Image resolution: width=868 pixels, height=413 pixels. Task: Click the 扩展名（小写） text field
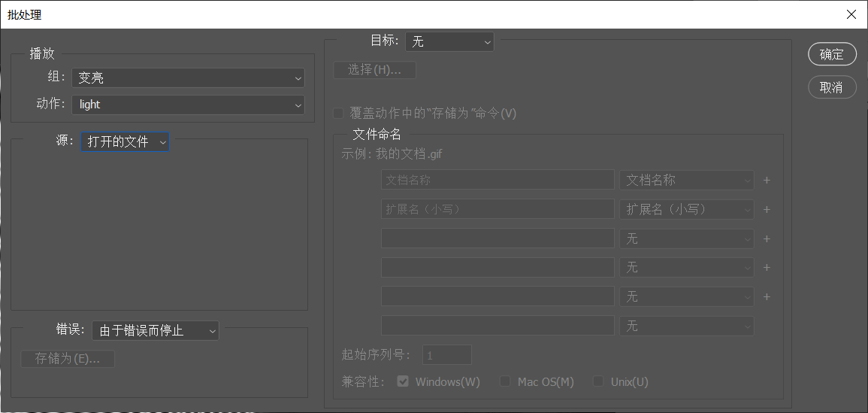point(498,209)
